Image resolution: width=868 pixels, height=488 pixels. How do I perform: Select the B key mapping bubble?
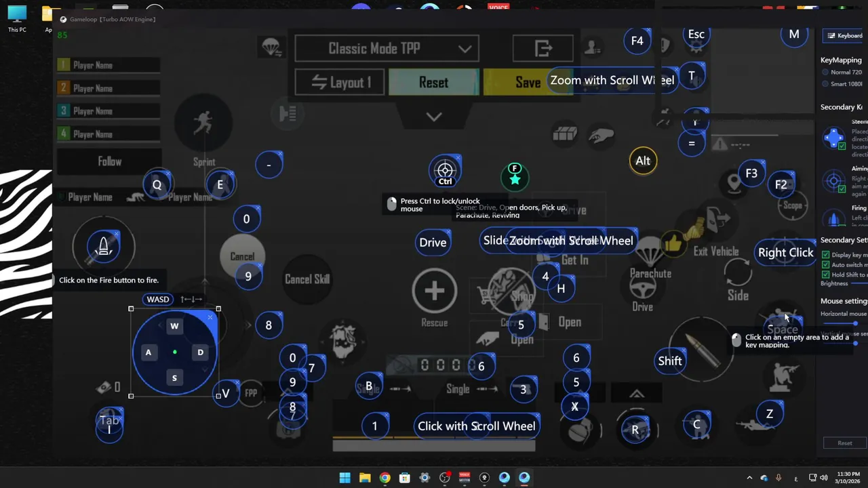point(369,386)
